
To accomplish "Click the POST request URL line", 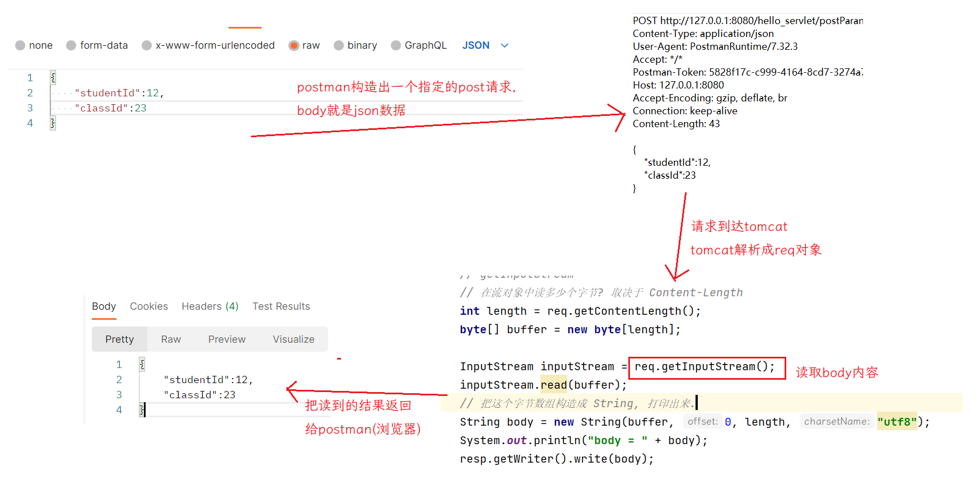I will (748, 21).
